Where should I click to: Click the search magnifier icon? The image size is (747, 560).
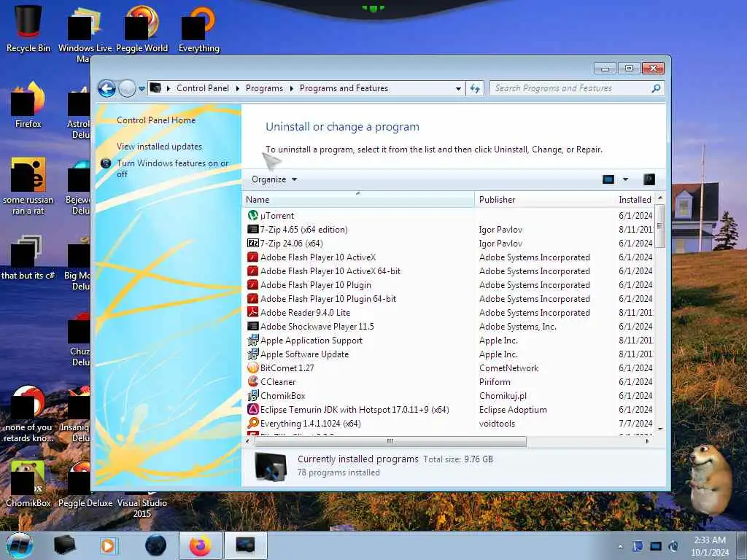[656, 88]
